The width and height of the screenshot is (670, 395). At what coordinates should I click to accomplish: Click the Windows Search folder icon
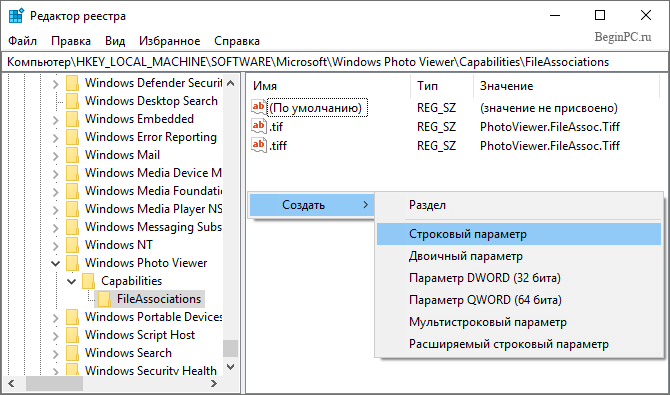73,353
